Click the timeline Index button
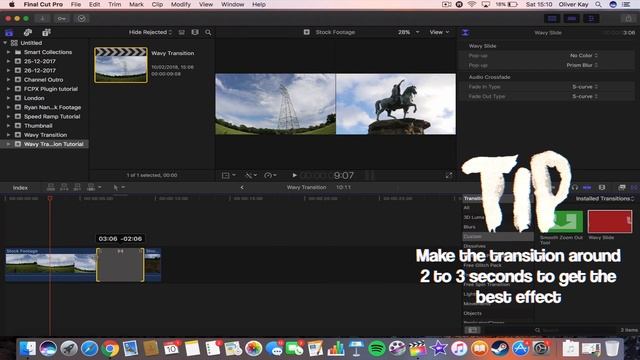 point(20,188)
